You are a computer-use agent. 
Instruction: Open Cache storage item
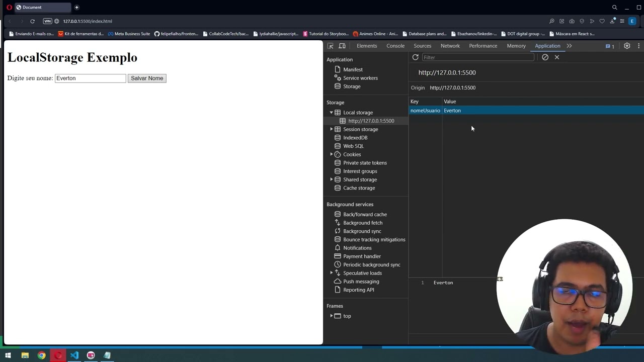click(x=359, y=188)
